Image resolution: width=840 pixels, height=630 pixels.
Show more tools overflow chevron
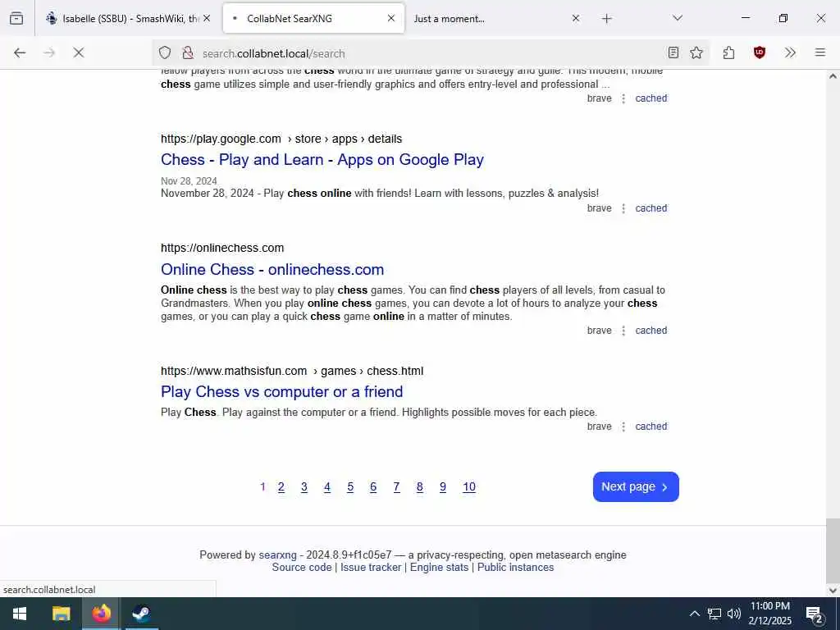click(x=790, y=52)
